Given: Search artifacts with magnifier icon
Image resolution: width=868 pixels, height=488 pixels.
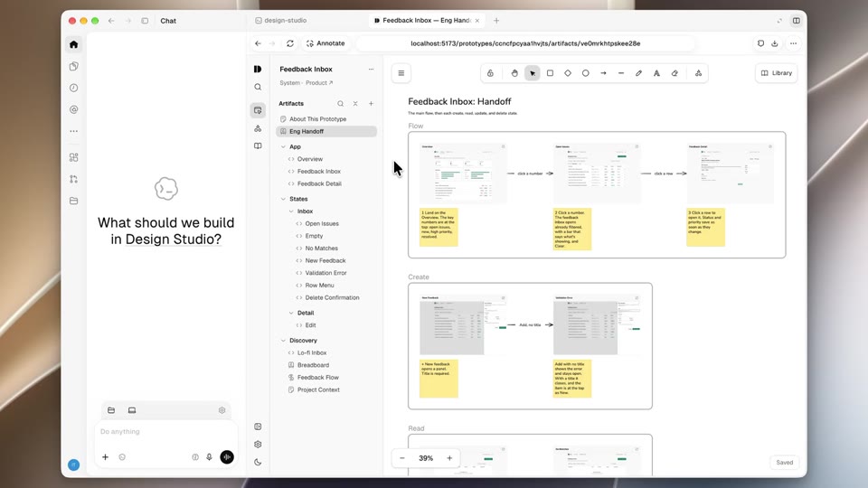Looking at the screenshot, I should [x=341, y=103].
